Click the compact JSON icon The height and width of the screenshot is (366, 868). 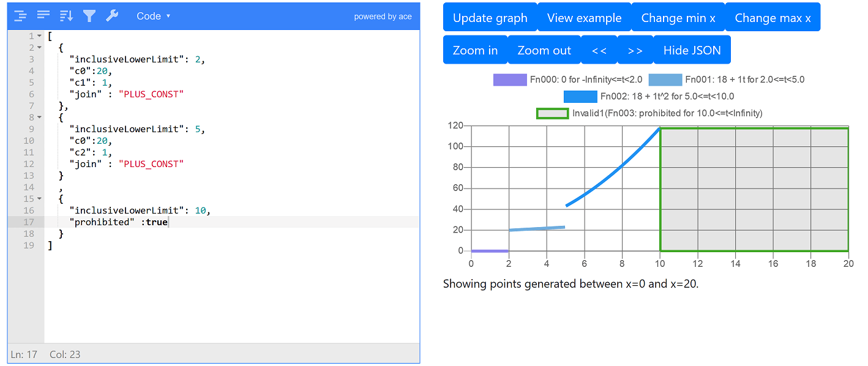pos(43,16)
